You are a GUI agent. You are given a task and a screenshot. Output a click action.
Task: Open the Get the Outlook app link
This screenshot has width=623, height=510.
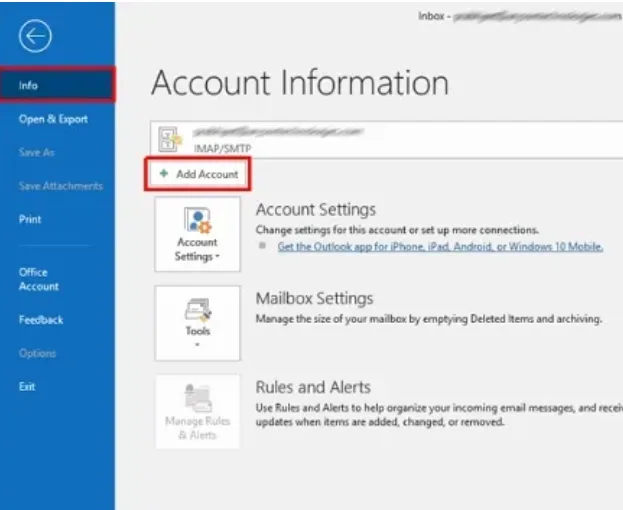(x=440, y=247)
